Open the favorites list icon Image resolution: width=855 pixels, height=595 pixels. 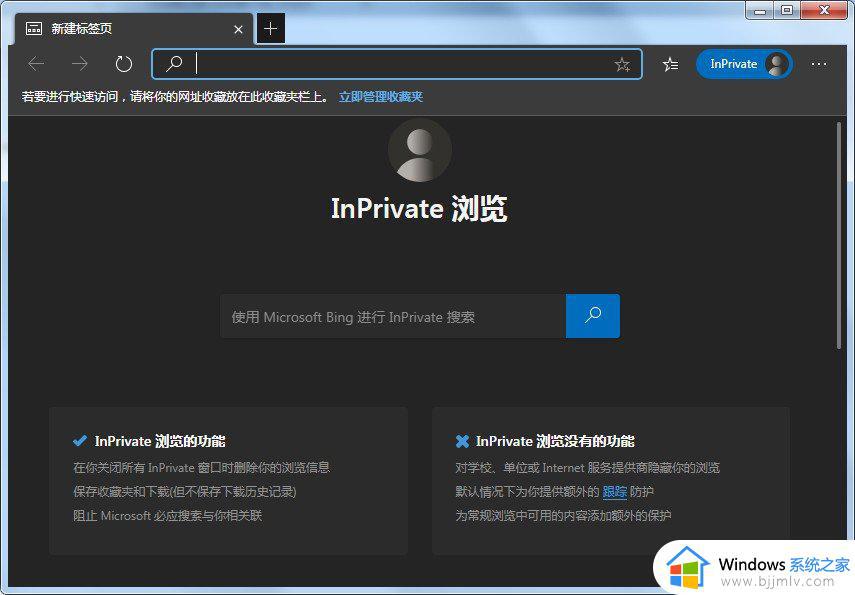tap(670, 64)
